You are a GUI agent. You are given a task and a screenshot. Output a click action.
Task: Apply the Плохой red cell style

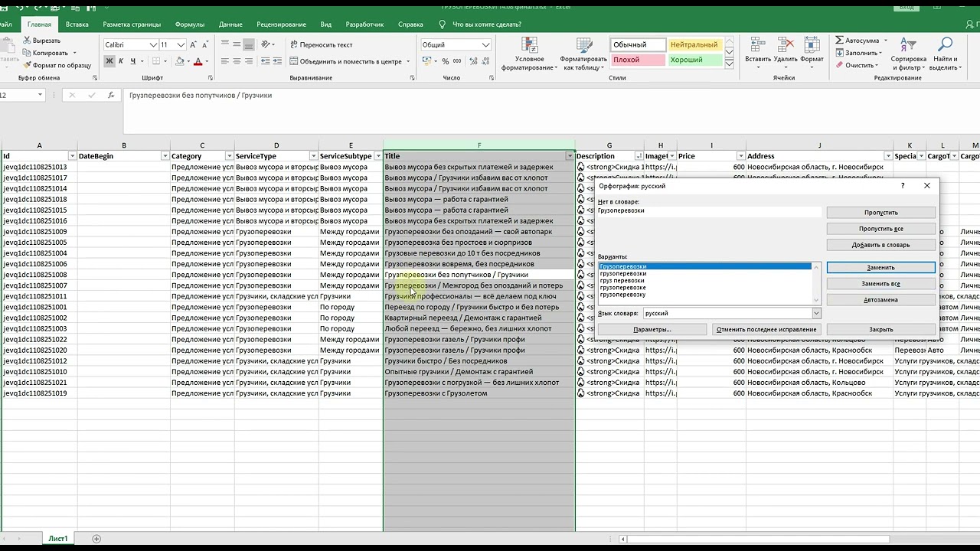tap(638, 60)
